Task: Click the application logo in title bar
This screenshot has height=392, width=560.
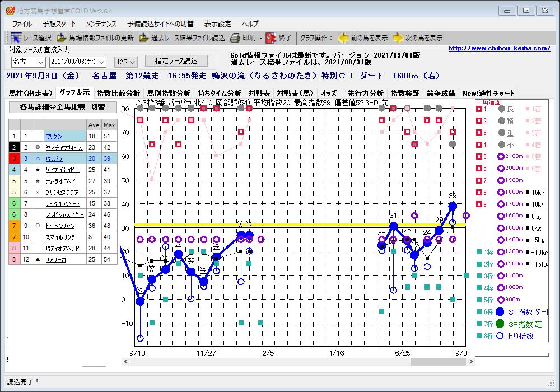Action: (10, 11)
